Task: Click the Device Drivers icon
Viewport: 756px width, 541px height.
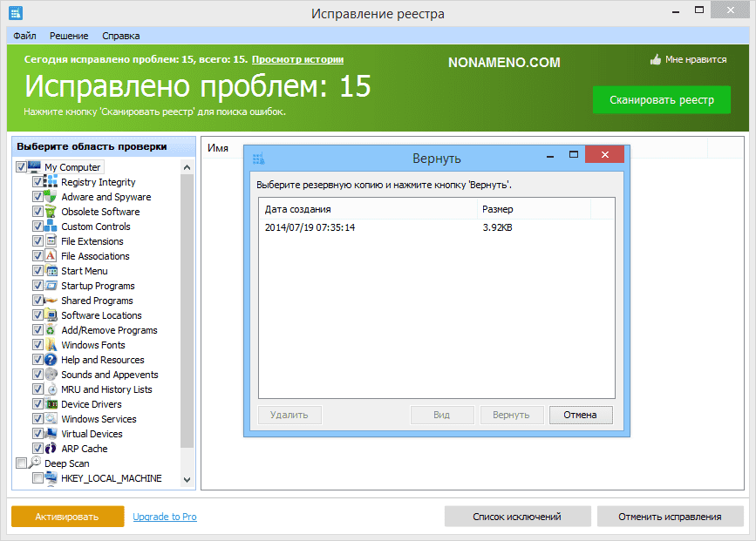Action: pyautogui.click(x=51, y=404)
